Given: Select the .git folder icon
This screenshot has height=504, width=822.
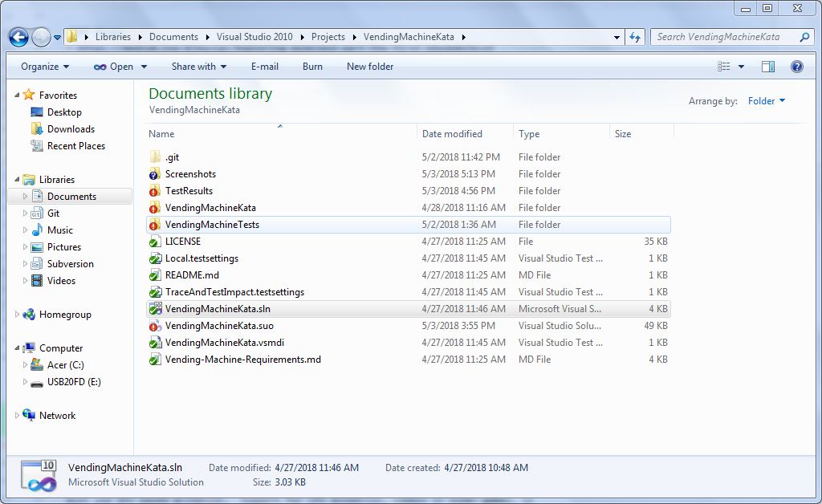Looking at the screenshot, I should tap(155, 157).
